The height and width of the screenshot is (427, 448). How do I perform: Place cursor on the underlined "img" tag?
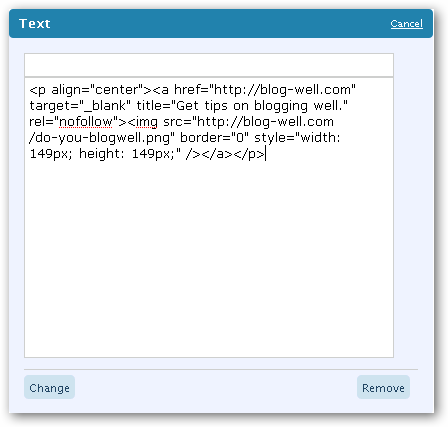click(147, 122)
